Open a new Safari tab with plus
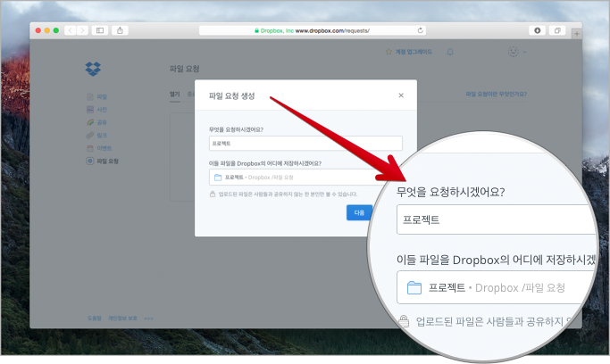 (x=577, y=34)
